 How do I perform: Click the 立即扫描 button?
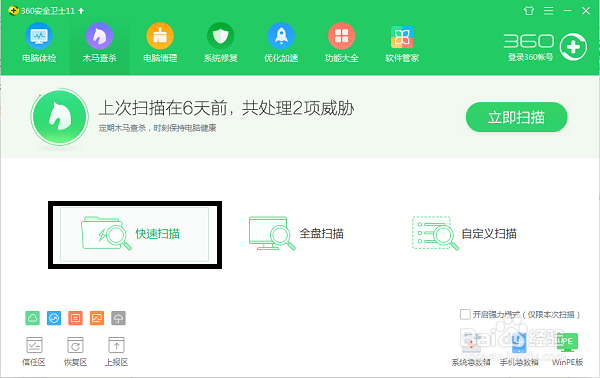tap(516, 117)
